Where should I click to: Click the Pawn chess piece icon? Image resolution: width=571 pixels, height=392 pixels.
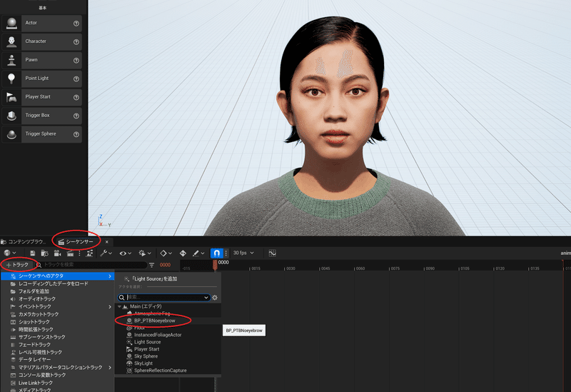[x=11, y=60]
